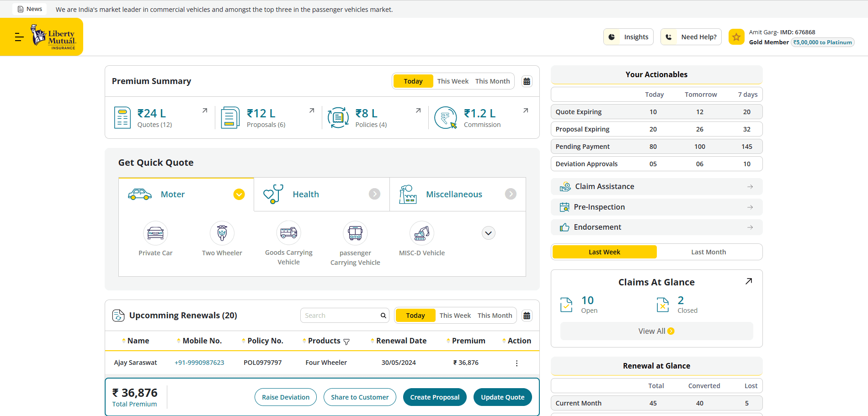This screenshot has width=868, height=416.
Task: Choose the Goods Carrying Vehicle icon
Action: coord(288,233)
